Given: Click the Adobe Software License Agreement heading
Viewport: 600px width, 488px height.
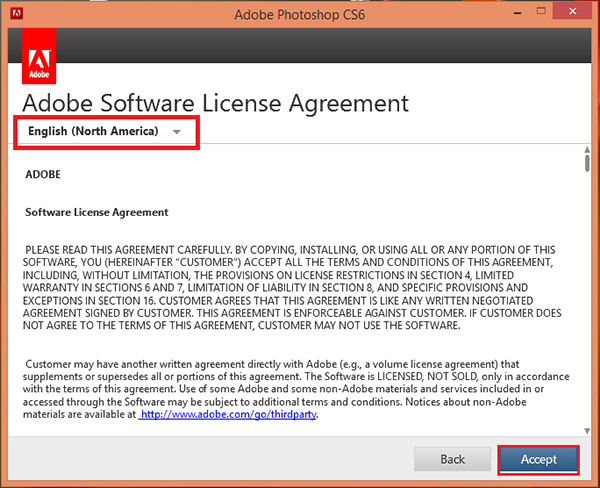Looking at the screenshot, I should tap(215, 102).
